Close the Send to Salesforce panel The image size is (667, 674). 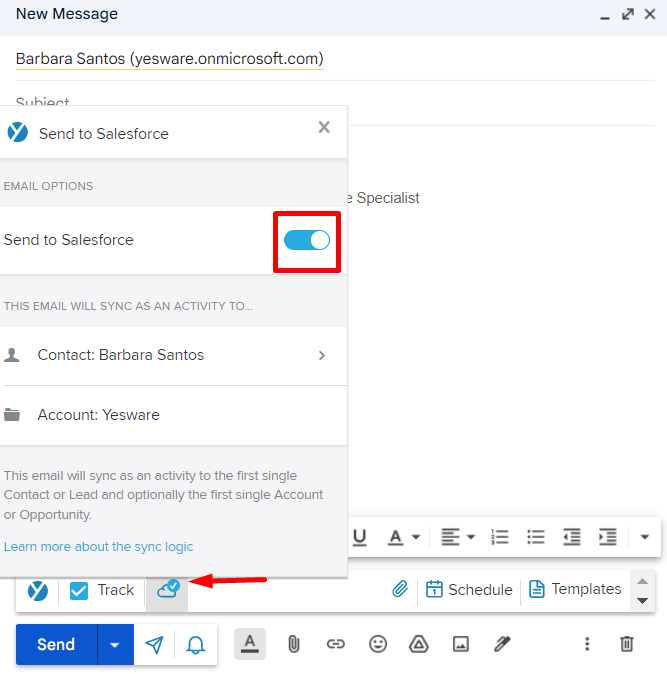pos(324,127)
